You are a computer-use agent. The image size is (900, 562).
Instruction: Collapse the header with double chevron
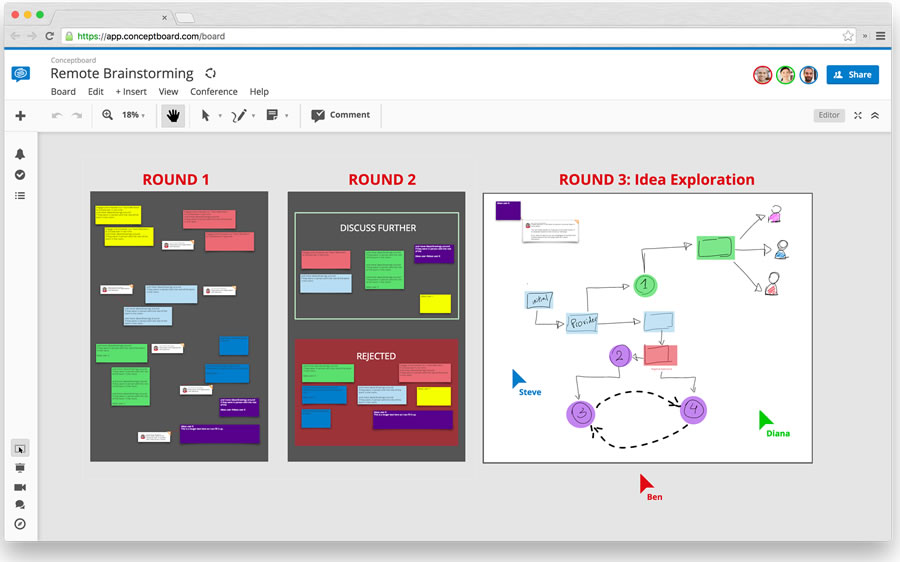pos(875,115)
